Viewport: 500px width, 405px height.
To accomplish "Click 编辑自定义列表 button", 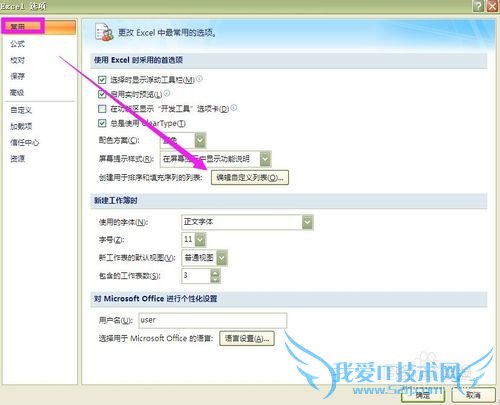I will point(250,178).
